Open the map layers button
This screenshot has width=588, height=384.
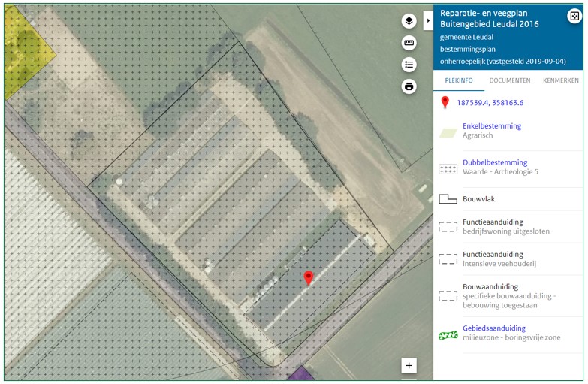point(409,20)
